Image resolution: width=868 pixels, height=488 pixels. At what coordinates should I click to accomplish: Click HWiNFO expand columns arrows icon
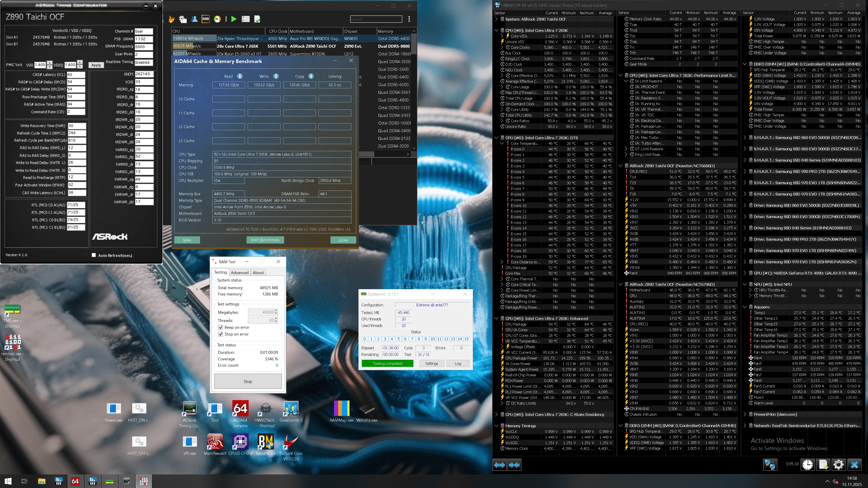(x=499, y=465)
